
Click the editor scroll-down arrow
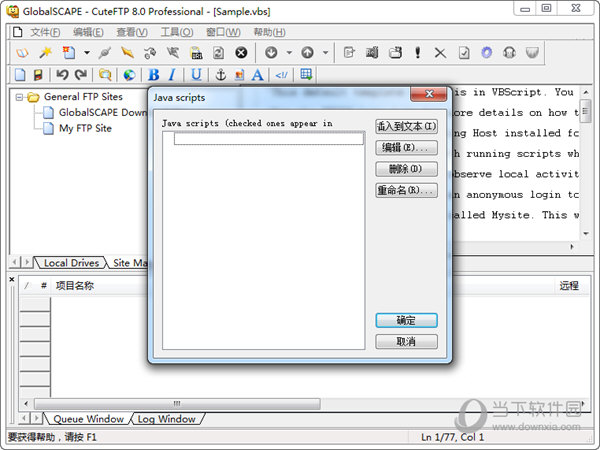click(x=586, y=233)
